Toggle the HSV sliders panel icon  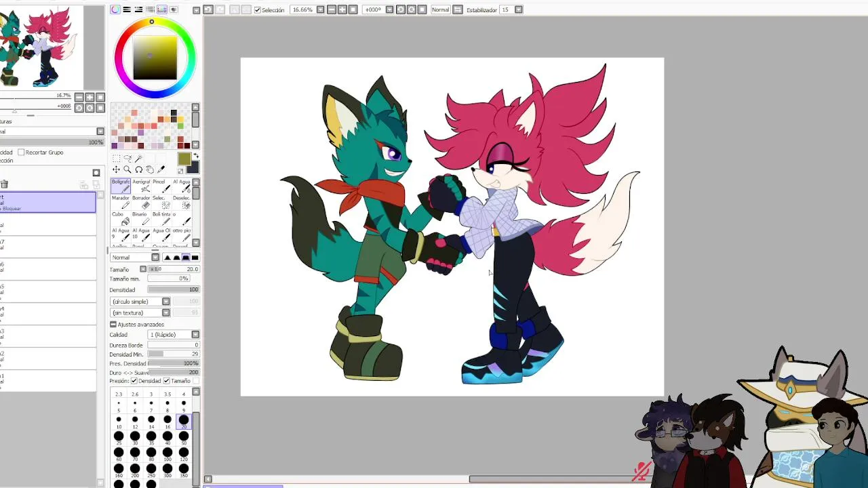[138, 9]
